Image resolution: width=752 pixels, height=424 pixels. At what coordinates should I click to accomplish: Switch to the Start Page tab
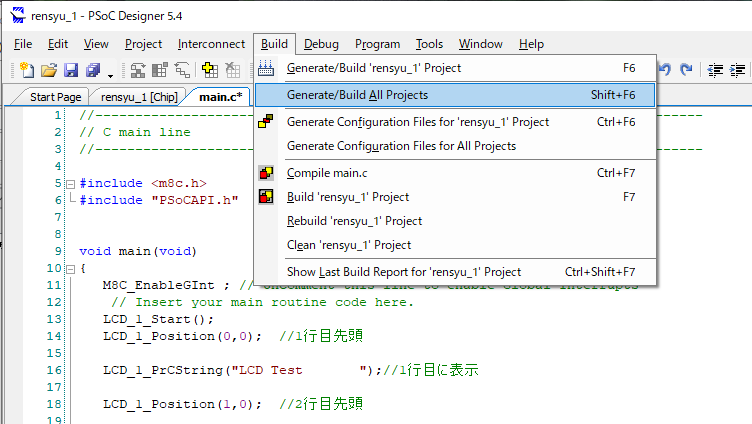pyautogui.click(x=53, y=97)
